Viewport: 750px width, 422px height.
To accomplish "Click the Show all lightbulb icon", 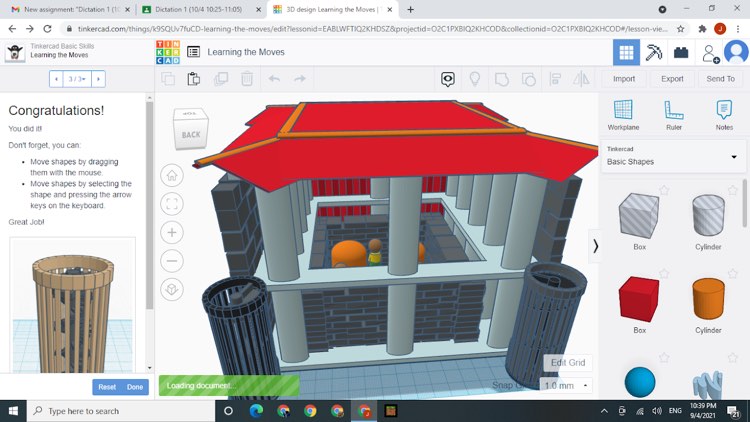I will pyautogui.click(x=474, y=78).
